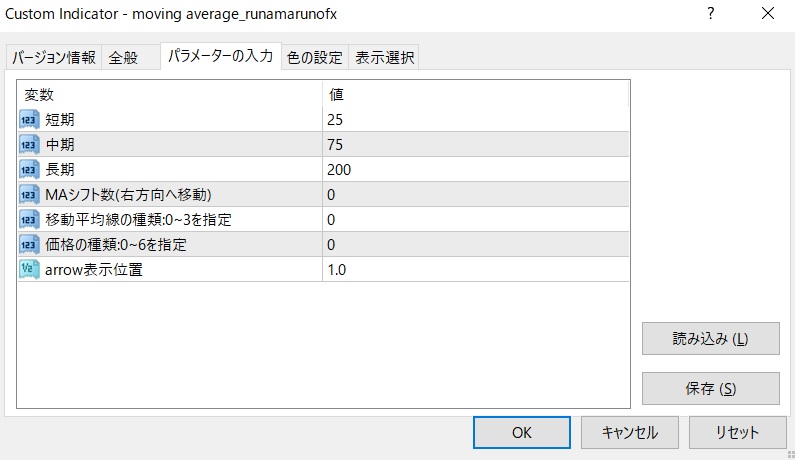Click the help question mark button

click(x=711, y=14)
